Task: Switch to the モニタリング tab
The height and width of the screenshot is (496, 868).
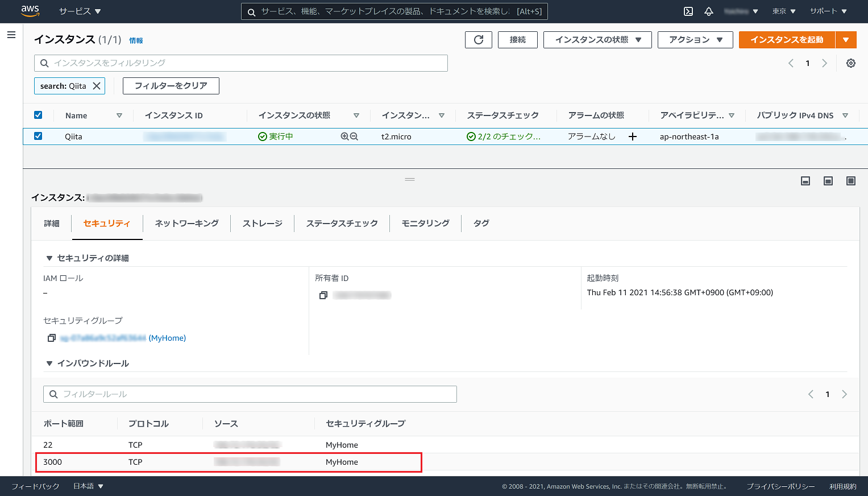Action: (x=425, y=224)
